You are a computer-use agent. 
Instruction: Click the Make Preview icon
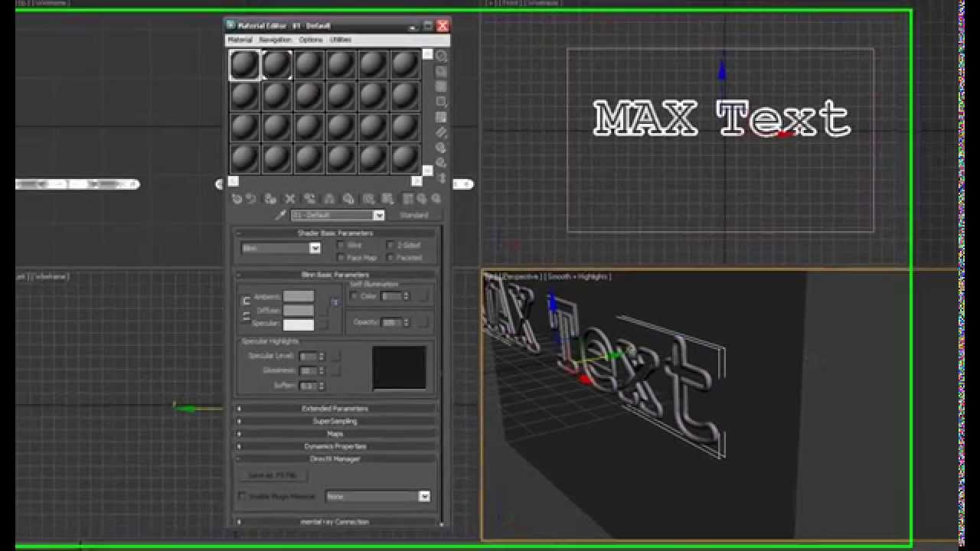click(442, 132)
